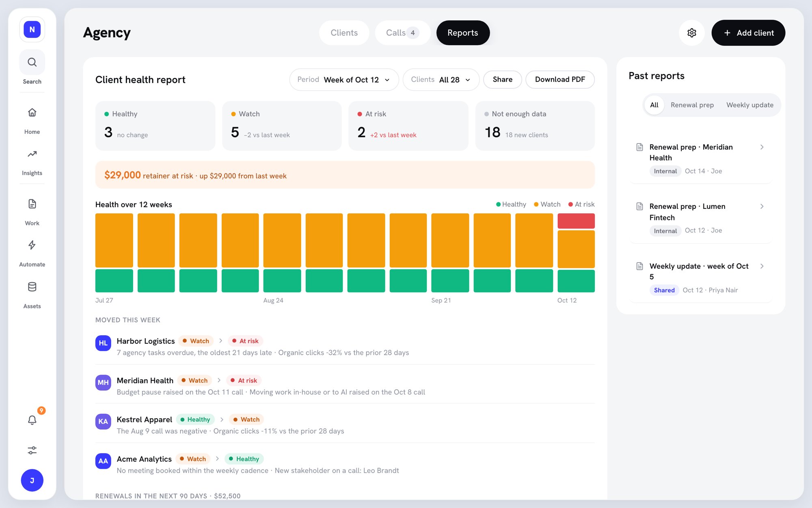
Task: Click the MH avatar for Meridian Health
Action: click(x=103, y=382)
